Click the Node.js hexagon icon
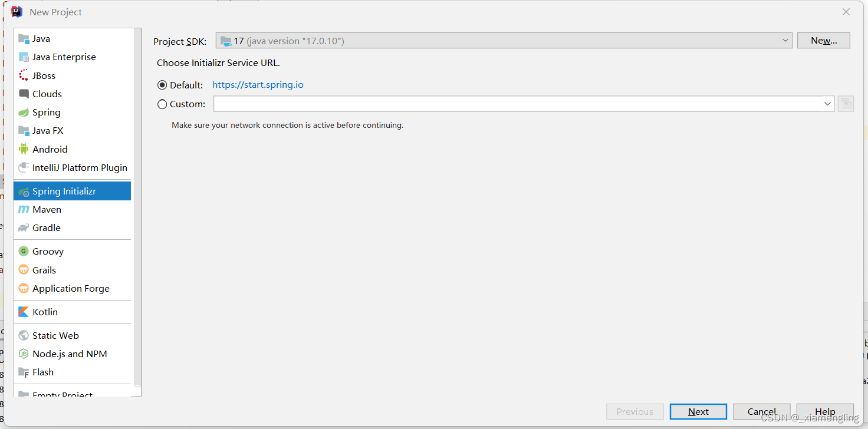The height and width of the screenshot is (429, 868). [24, 354]
